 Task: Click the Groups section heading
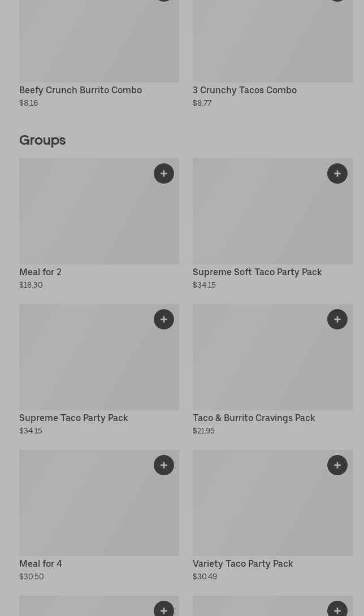[42, 140]
